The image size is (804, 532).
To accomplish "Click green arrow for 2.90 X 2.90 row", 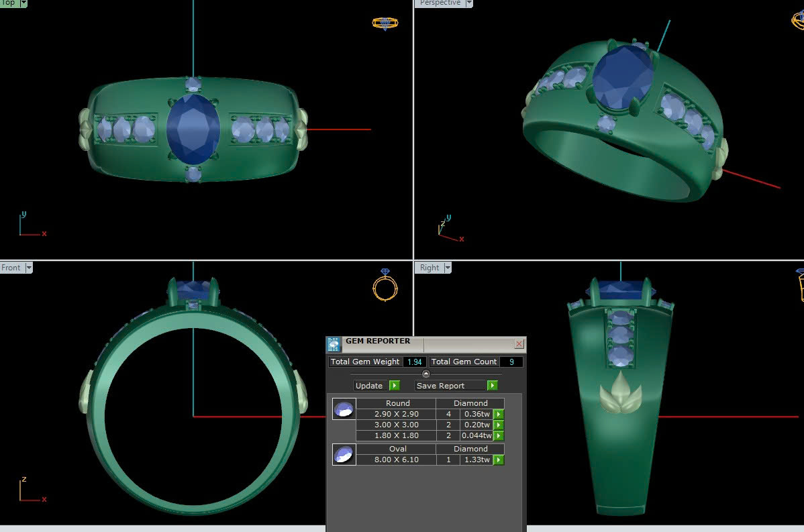I will coord(499,415).
